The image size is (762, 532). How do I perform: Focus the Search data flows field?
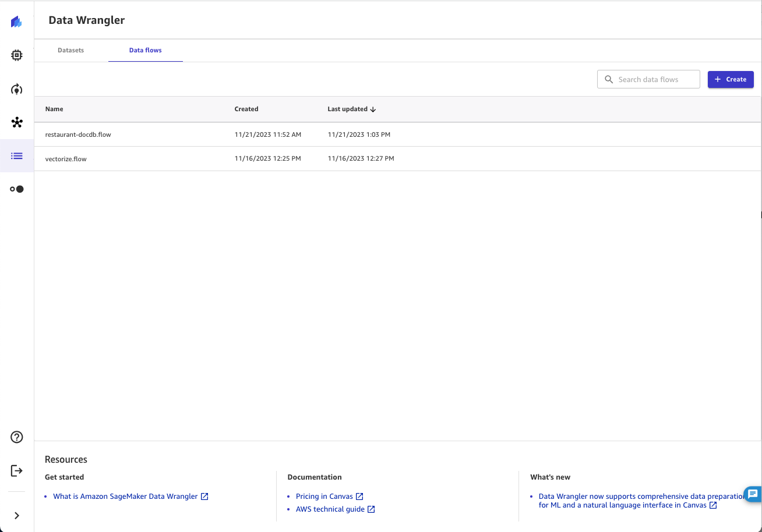click(648, 80)
